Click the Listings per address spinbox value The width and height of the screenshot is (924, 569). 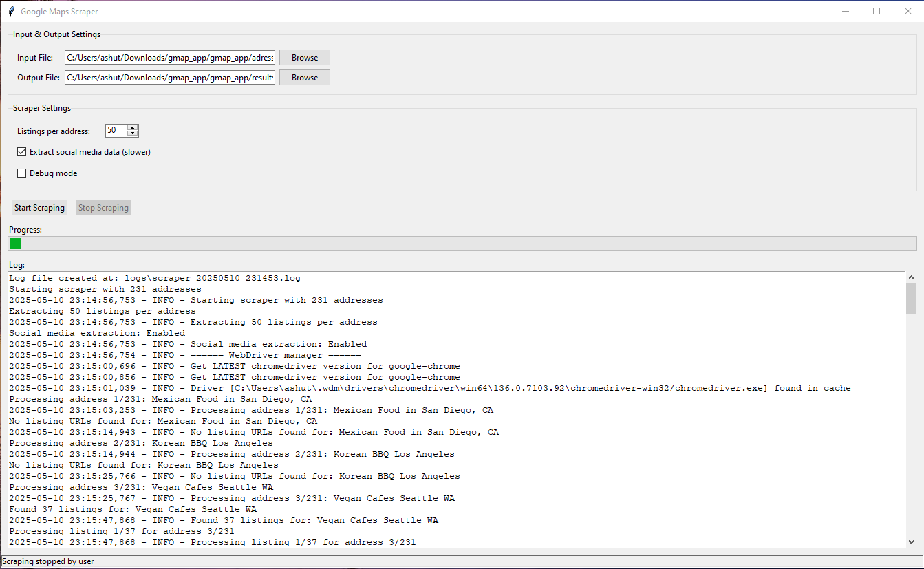[116, 131]
